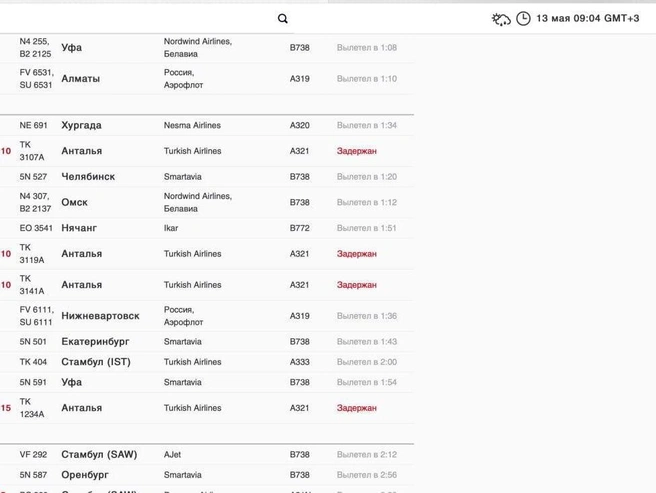Open VF 292 Стамбул (SAW) flight
This screenshot has width=656, height=493.
[207, 454]
